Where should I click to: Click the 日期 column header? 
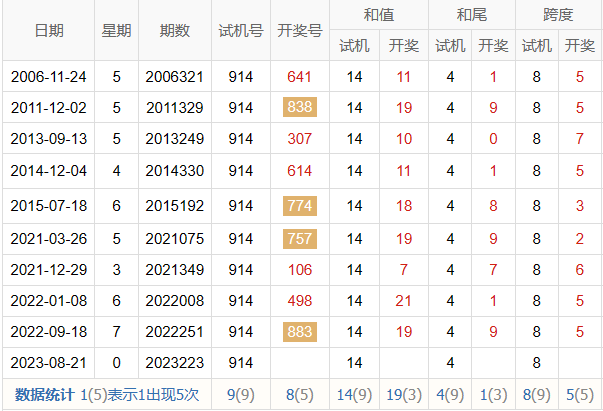[x=48, y=31]
